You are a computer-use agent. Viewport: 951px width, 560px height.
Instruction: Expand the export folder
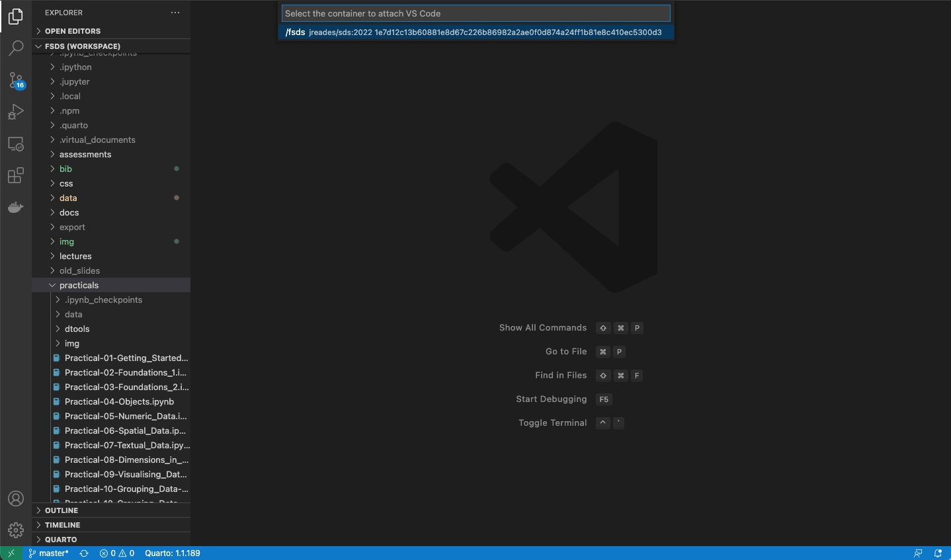pyautogui.click(x=111, y=227)
